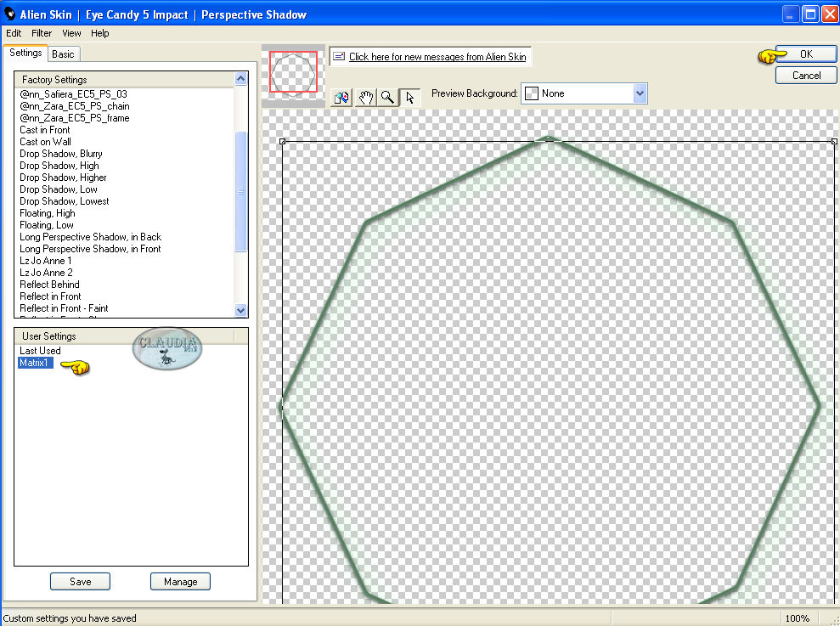The image size is (840, 626).
Task: Select the Lz Jo Anne 2 preset
Action: [x=46, y=273]
